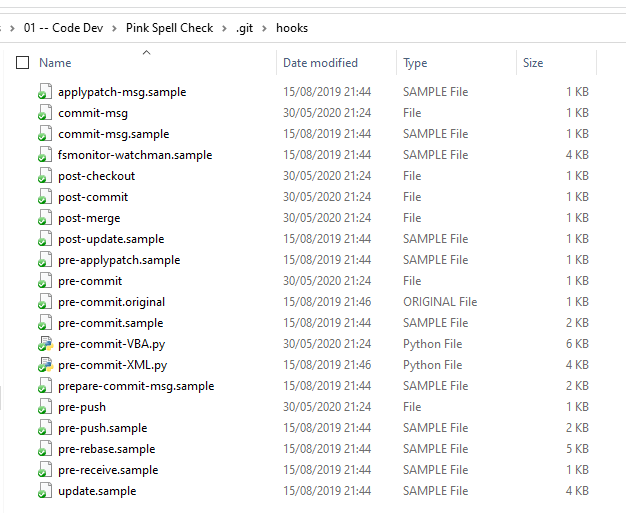Expand breadcrumb chevron before Pink Spell Check

coord(116,28)
